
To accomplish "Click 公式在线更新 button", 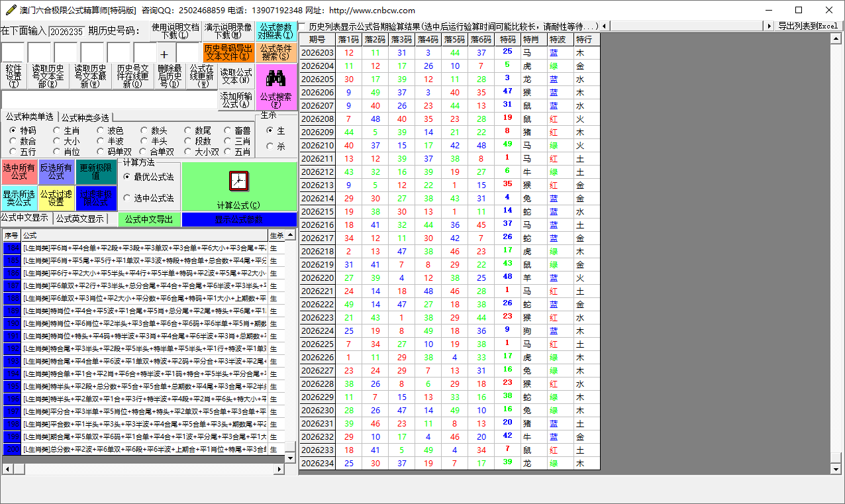I will [201, 77].
